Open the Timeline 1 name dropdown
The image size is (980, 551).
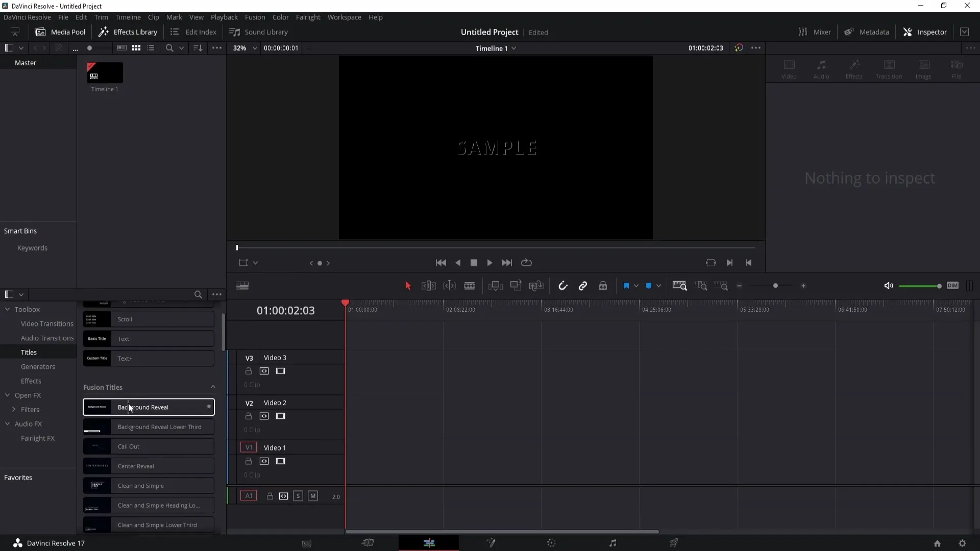(x=496, y=48)
